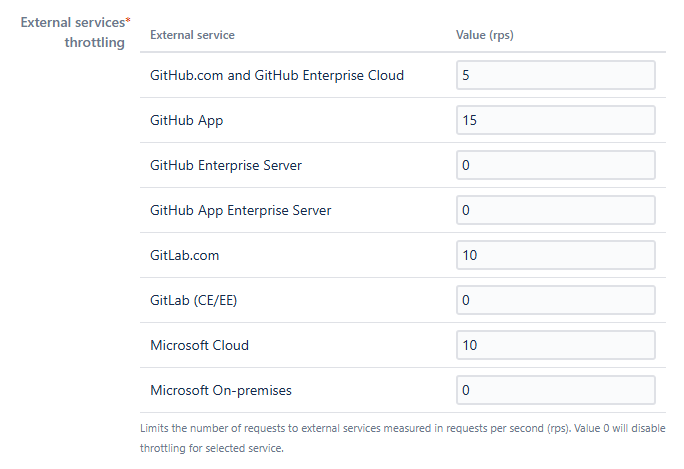Click the GitLab (CE/EE) value field

tap(556, 300)
